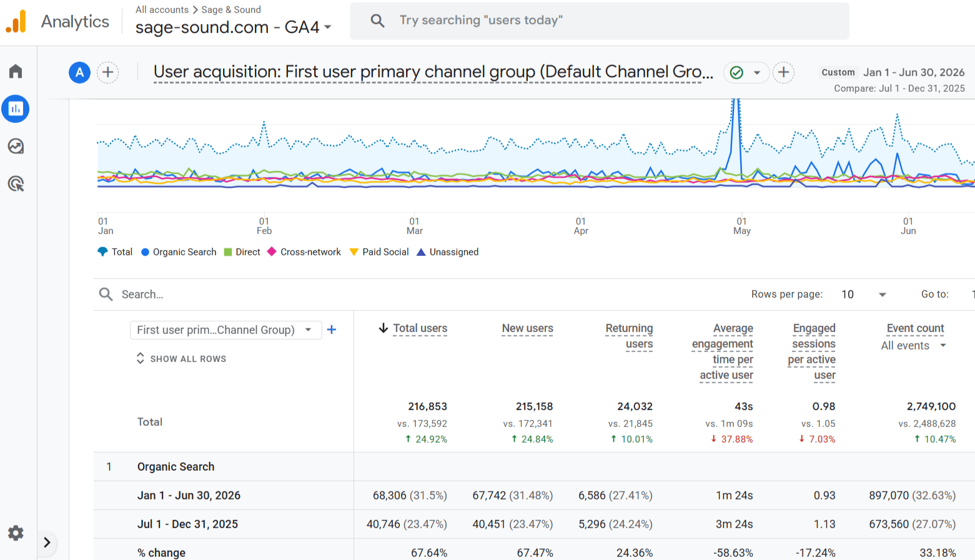Screen dimensions: 975x560
Task: Open the sage-sound.com property selector dropdown
Action: click(x=234, y=27)
